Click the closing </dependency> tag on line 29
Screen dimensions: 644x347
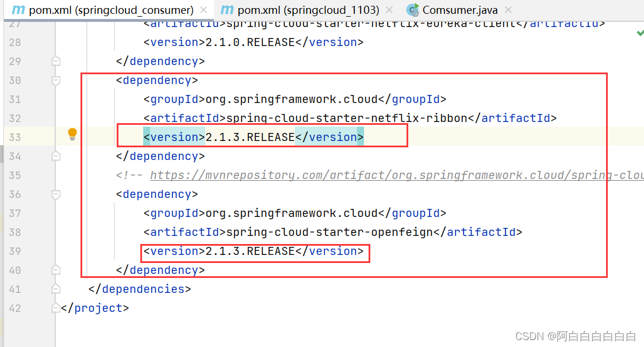point(160,61)
